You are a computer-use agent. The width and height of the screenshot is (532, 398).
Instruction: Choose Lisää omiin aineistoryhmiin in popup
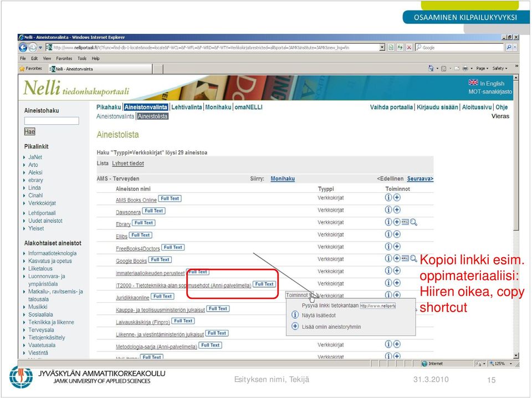(331, 326)
